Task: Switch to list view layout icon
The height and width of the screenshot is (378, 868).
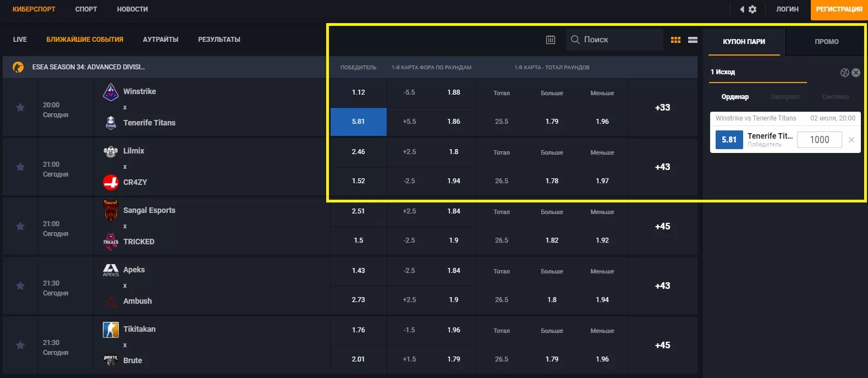Action: tap(693, 40)
